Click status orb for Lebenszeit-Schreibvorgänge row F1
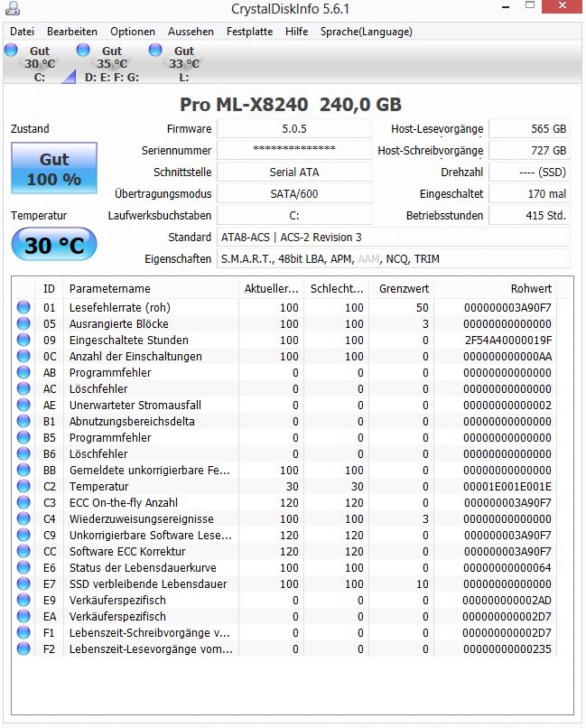The image size is (586, 728). (x=23, y=632)
